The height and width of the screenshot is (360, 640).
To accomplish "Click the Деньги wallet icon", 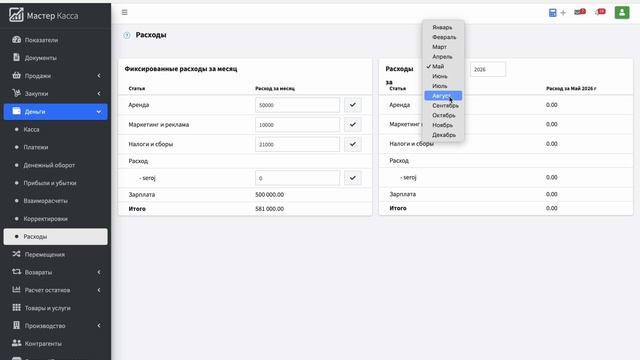I will click(16, 111).
